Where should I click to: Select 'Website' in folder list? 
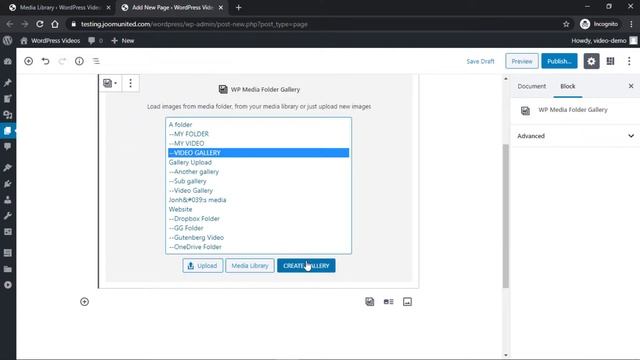click(258, 209)
